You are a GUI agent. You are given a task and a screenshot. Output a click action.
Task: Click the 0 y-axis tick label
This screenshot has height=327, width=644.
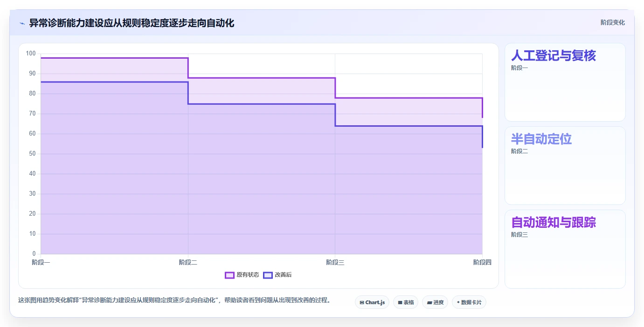(x=34, y=254)
